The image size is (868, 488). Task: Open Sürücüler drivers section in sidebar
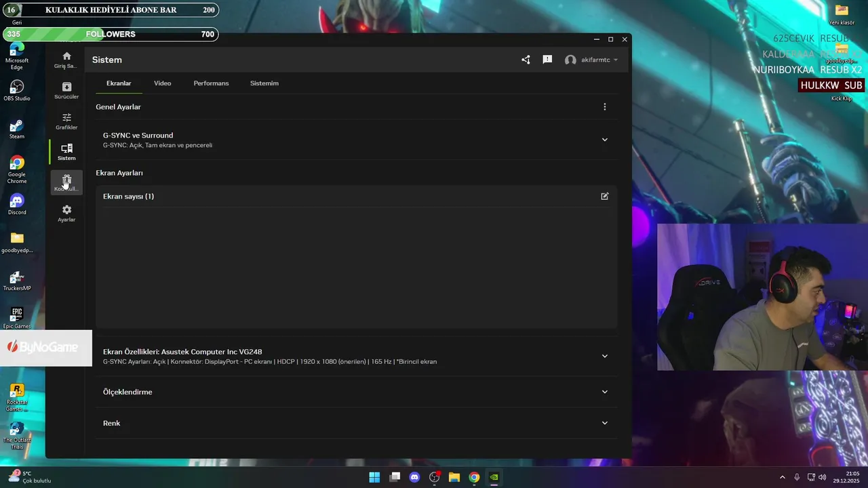click(66, 91)
